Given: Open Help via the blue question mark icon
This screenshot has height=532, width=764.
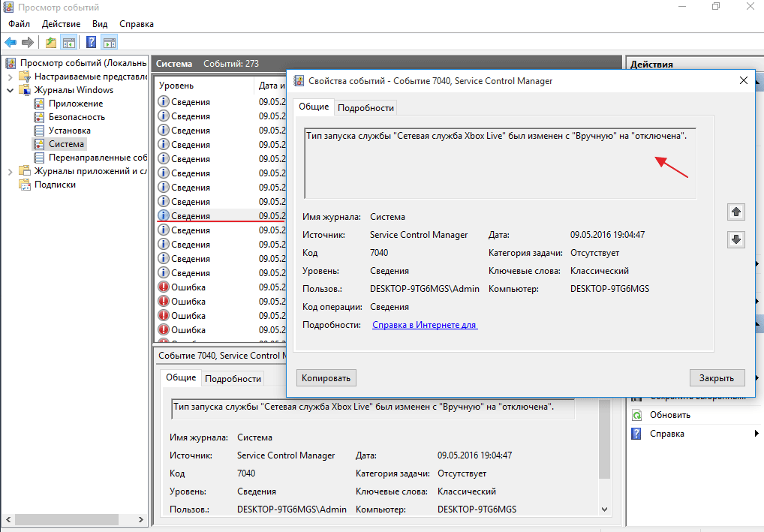Looking at the screenshot, I should [91, 42].
